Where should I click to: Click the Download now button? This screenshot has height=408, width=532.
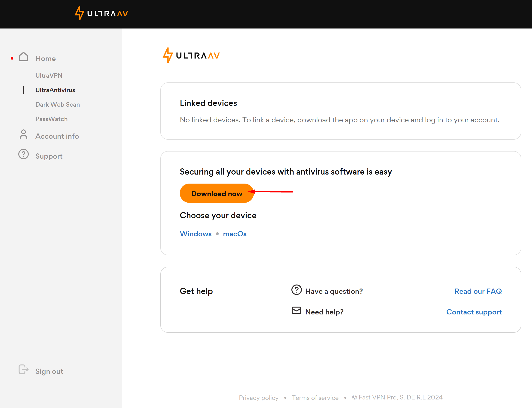tap(217, 193)
